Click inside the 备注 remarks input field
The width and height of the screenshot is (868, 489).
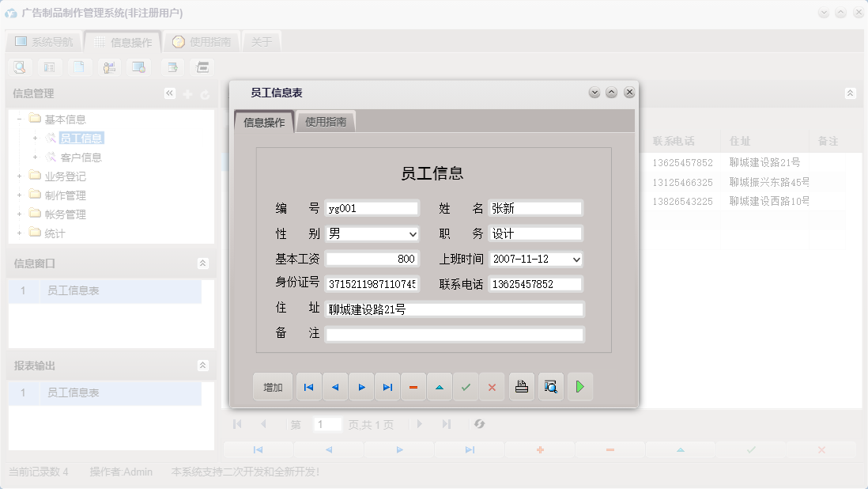click(x=455, y=334)
